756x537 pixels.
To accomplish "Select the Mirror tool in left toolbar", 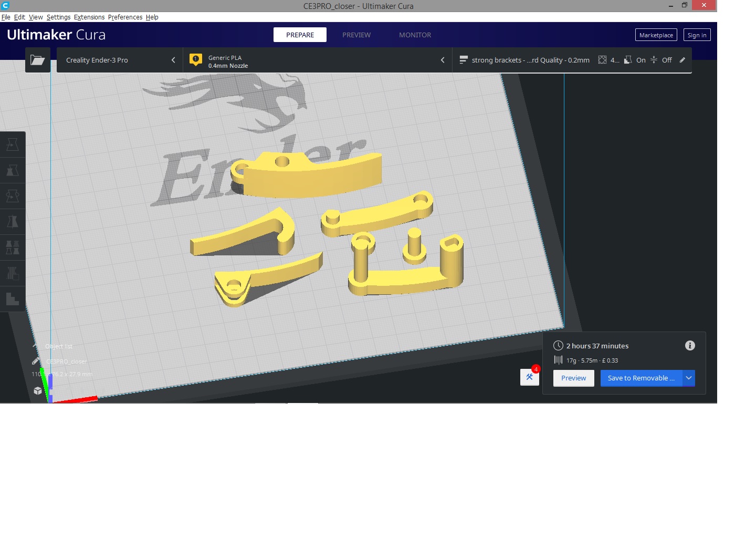I will (13, 222).
